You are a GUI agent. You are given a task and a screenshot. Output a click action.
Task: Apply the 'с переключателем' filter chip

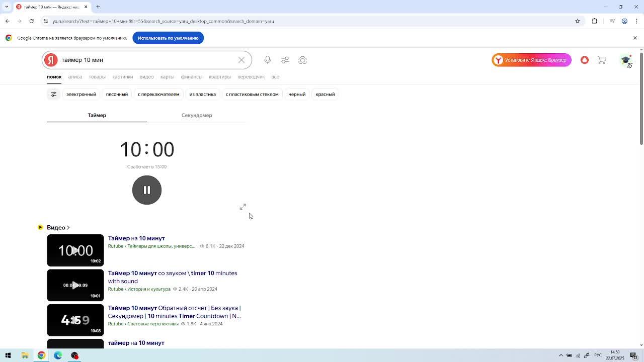click(x=158, y=94)
